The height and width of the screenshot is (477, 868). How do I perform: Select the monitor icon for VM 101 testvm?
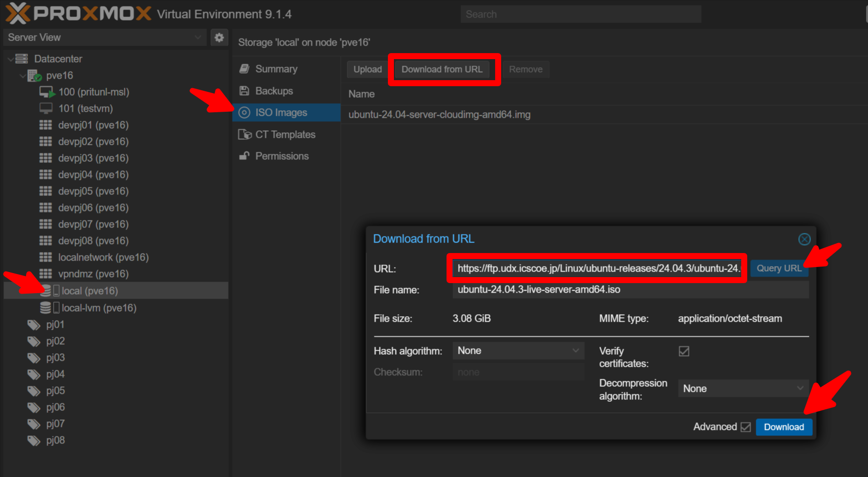(46, 108)
